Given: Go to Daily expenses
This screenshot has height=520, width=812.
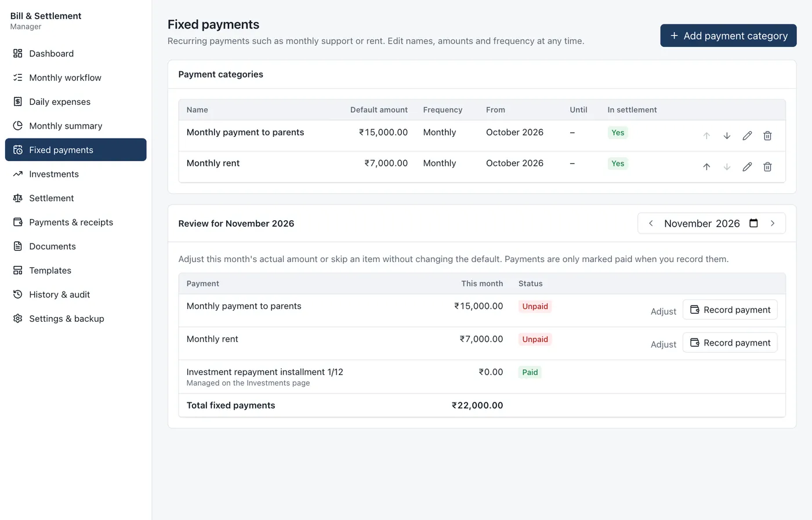Looking at the screenshot, I should click(76, 101).
